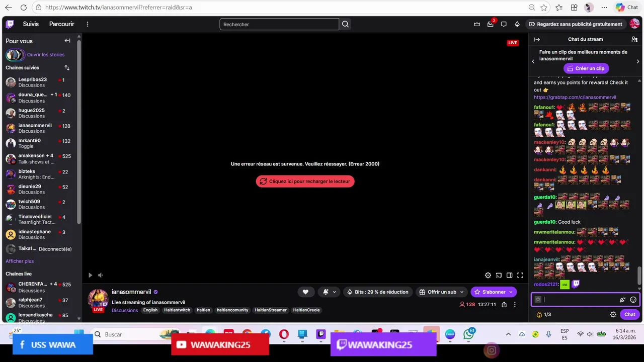Screen dimensions: 644x362
Task: Open Suivis tab
Action: point(31,24)
